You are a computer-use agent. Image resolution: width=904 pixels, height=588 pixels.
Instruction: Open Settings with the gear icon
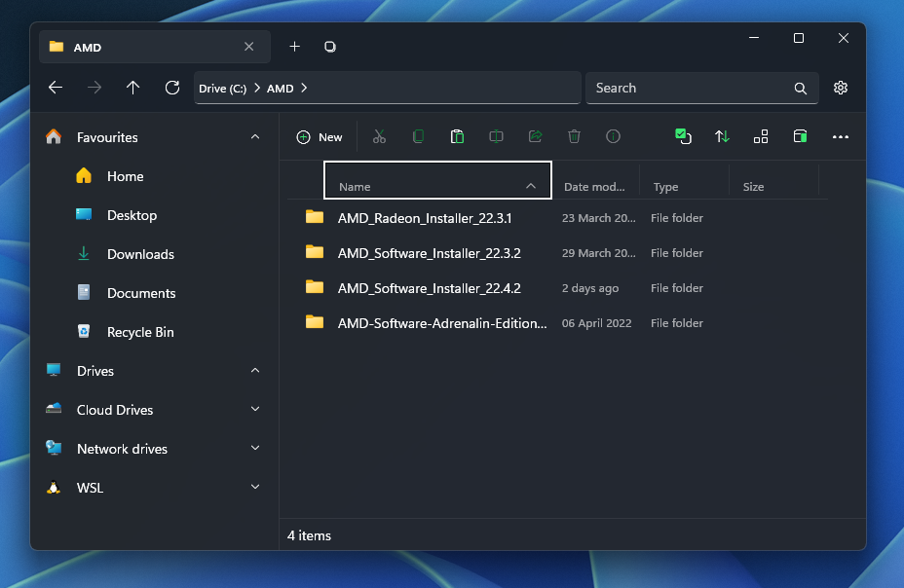click(841, 88)
